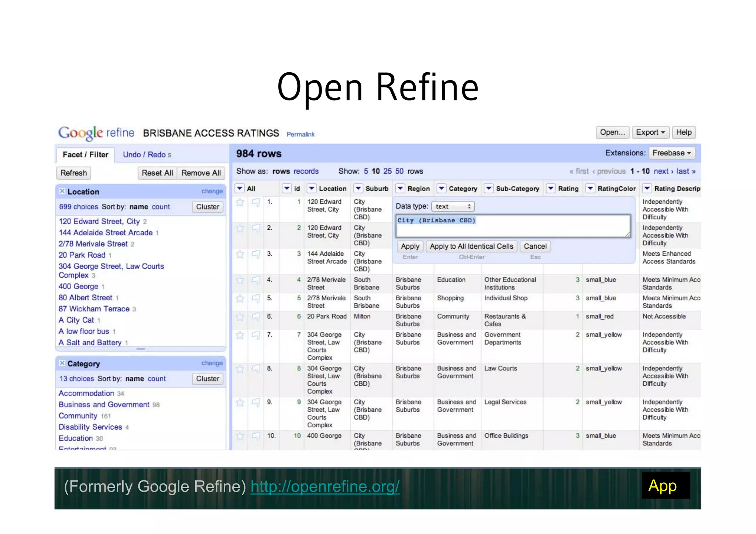Open the Location column dropdown menu

[x=312, y=189]
